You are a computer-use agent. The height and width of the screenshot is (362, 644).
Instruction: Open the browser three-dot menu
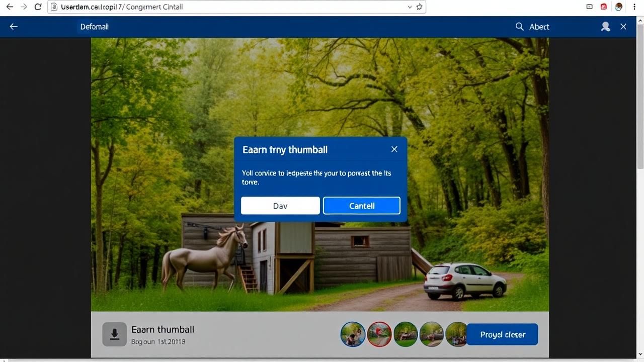(x=635, y=7)
